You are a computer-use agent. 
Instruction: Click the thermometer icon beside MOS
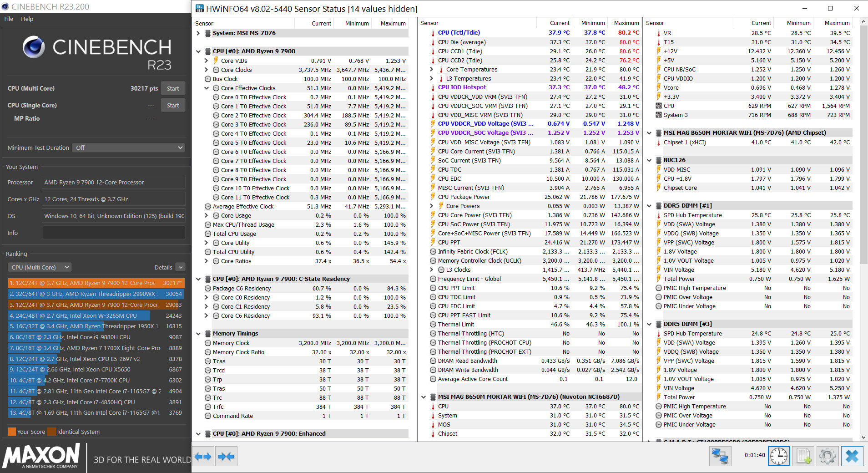(x=433, y=425)
